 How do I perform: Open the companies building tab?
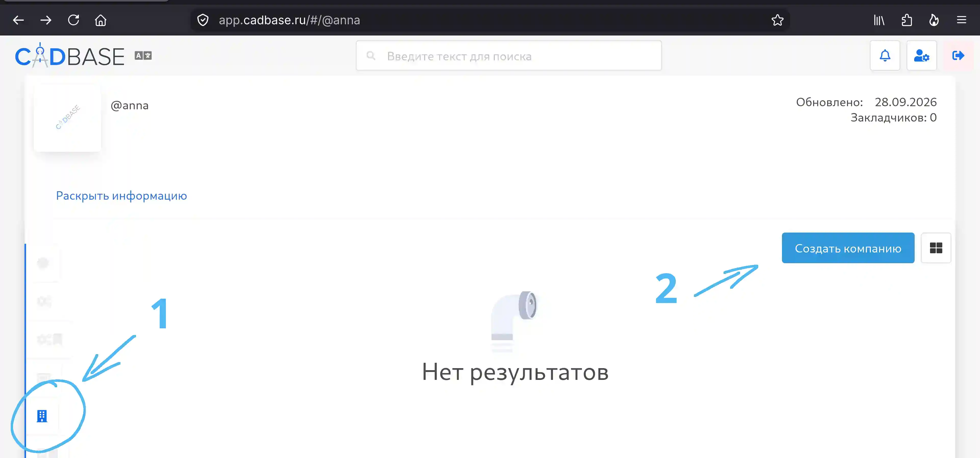42,416
